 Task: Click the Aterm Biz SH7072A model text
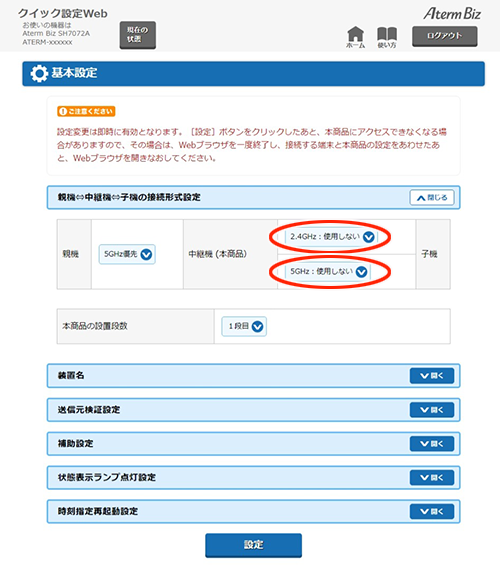pos(56,33)
